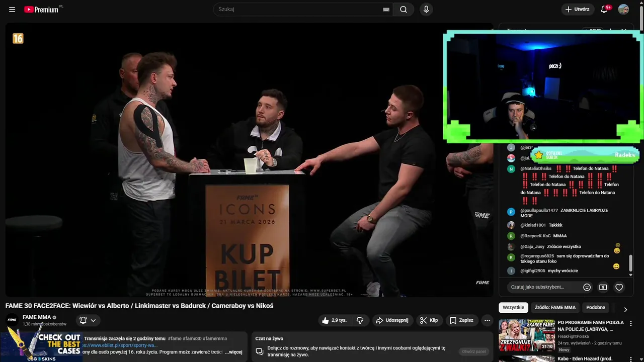This screenshot has height=362, width=644.
Task: Open video titled PO PROGRAMIE FAME POSZŁA
Action: [x=591, y=326]
